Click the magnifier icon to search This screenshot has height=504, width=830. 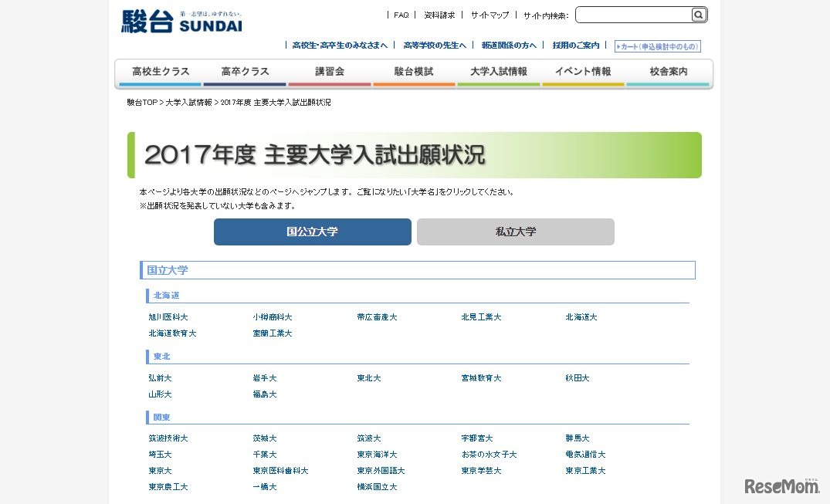coord(697,14)
